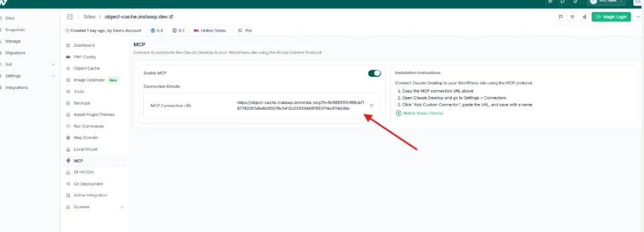Copy the MCP Connection URL
Image resolution: width=644 pixels, height=232 pixels.
click(x=372, y=105)
